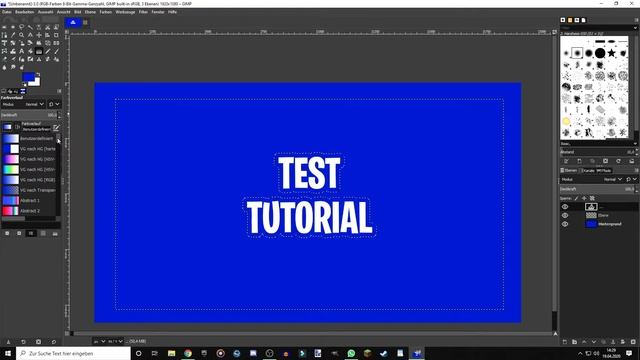Screen dimensions: 640x360
Task: Select the Move tool
Action: [39, 35]
